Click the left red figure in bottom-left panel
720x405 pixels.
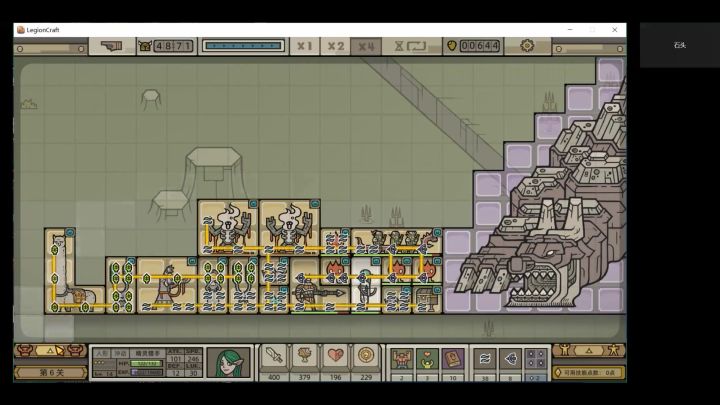(x=25, y=351)
